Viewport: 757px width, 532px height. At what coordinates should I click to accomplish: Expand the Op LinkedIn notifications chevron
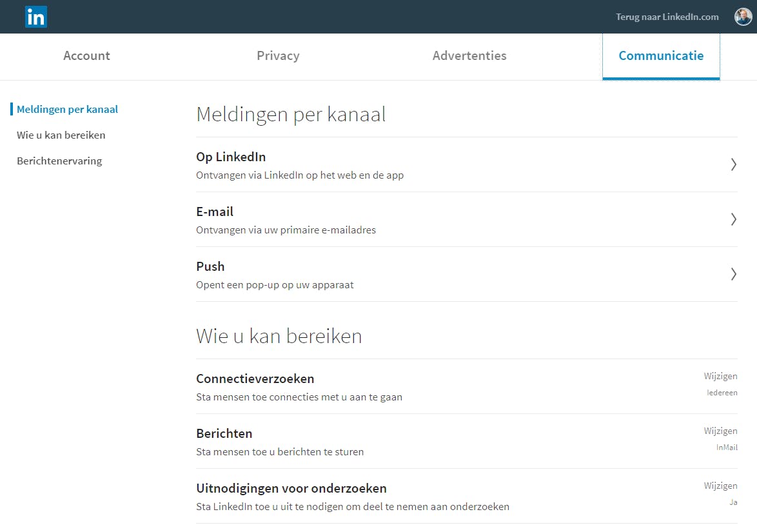tap(733, 164)
